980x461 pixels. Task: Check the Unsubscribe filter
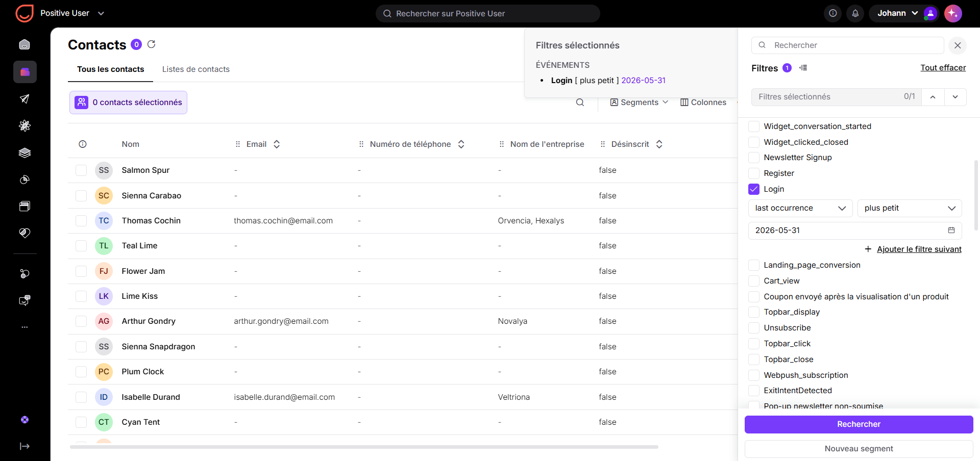(754, 328)
